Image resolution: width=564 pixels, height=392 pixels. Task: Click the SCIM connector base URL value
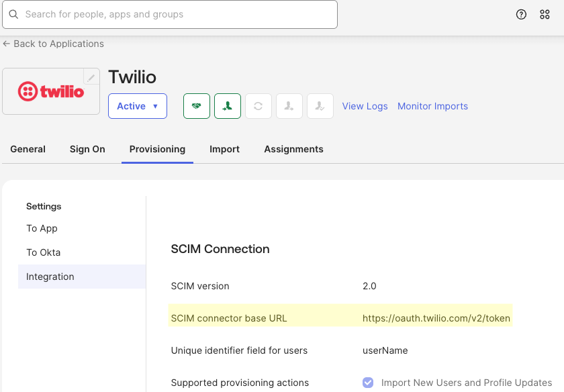coord(436,318)
